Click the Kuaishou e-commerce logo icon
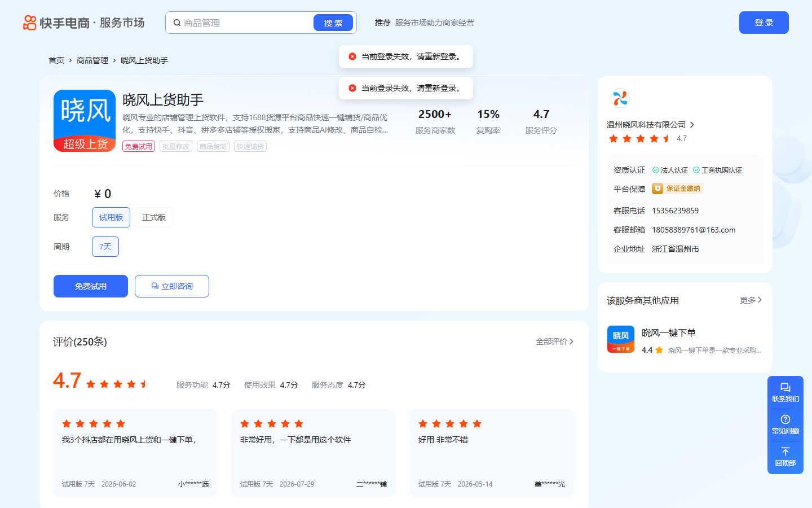Image resolution: width=812 pixels, height=508 pixels. [x=29, y=23]
